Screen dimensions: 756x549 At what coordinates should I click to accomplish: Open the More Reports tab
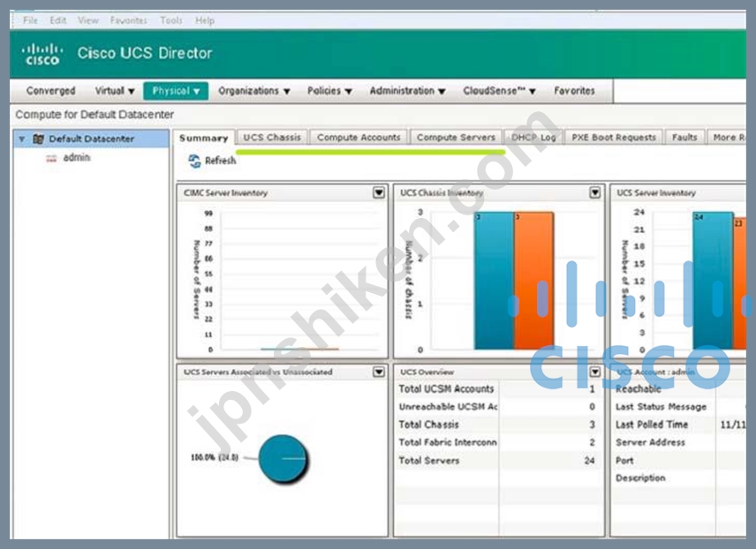[727, 138]
